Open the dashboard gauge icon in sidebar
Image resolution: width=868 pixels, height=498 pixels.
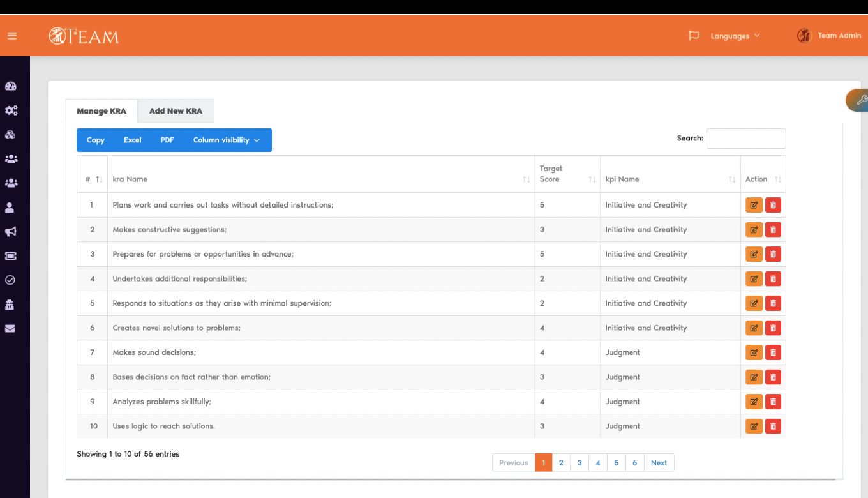10,87
